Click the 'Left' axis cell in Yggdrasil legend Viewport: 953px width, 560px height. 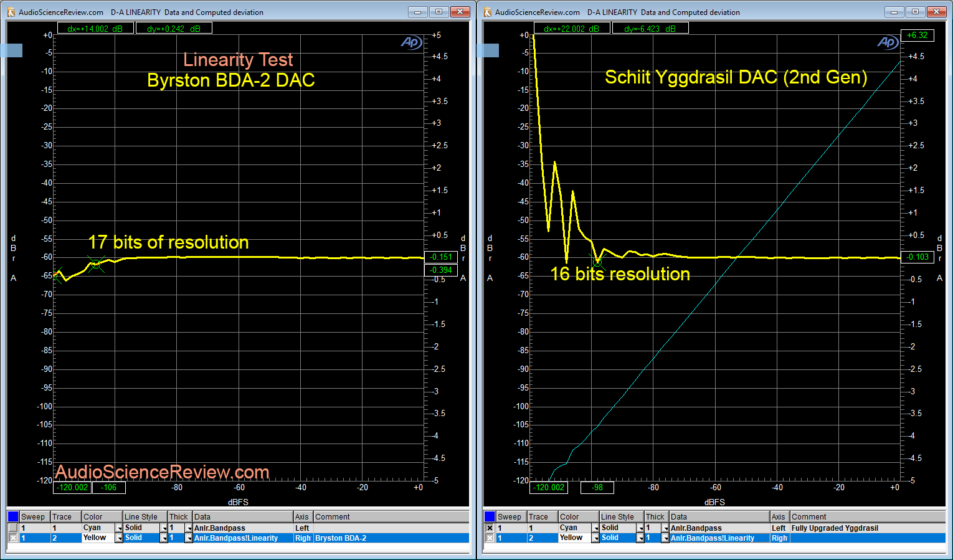(780, 528)
